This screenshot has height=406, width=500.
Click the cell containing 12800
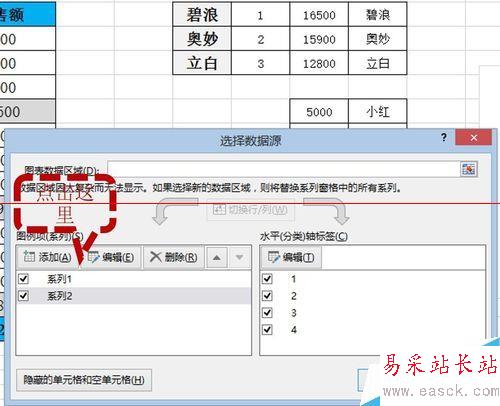click(319, 63)
